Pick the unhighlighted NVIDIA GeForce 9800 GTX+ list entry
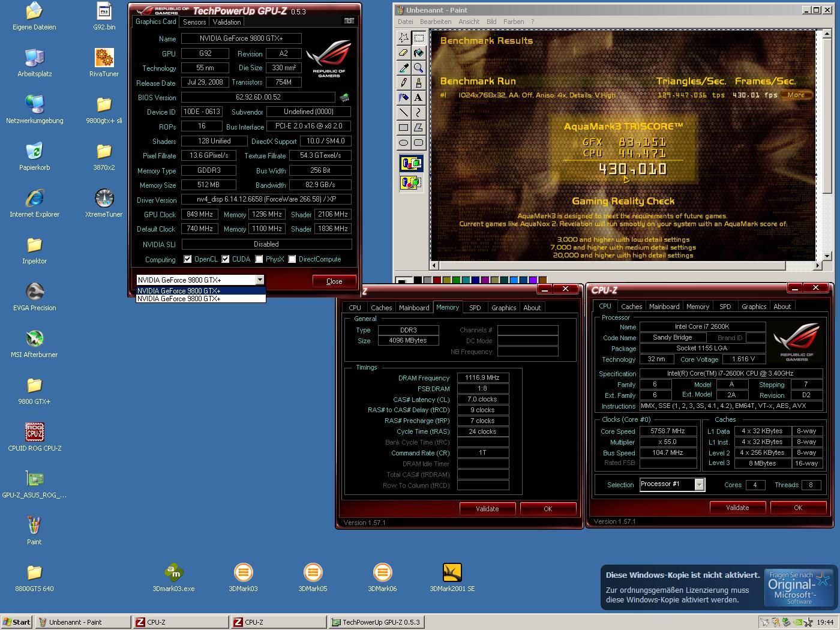Viewport: 840px width, 630px height. (x=201, y=298)
